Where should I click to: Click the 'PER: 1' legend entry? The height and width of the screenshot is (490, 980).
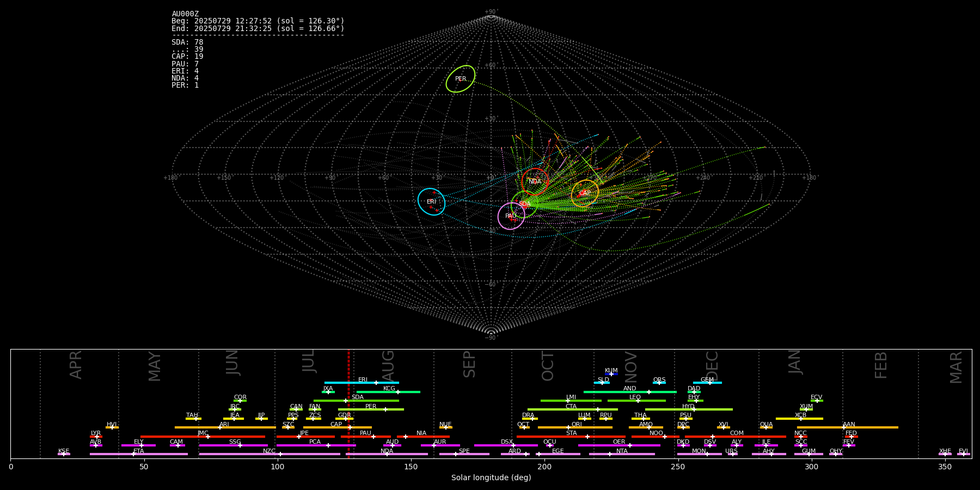coord(185,85)
